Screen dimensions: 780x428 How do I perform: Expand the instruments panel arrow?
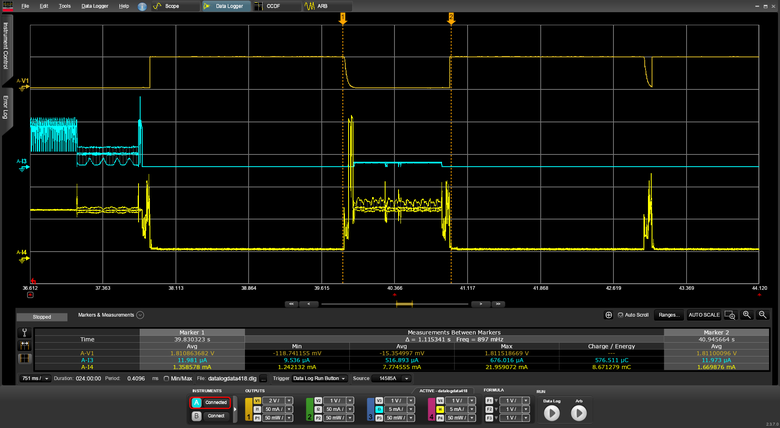(x=235, y=410)
